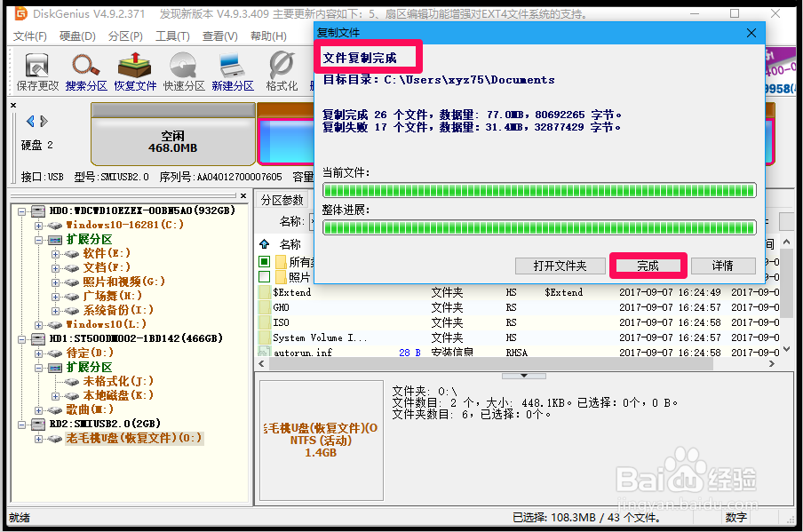Select 未格式化(J:) partition

[x=118, y=382]
